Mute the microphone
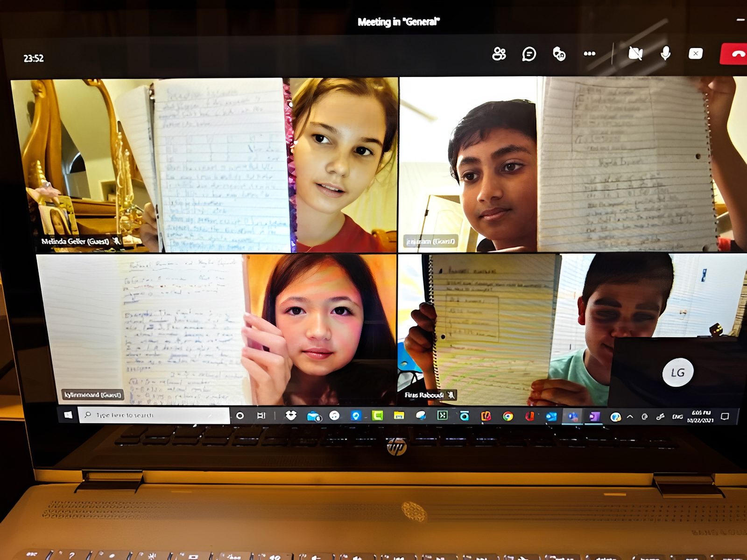The height and width of the screenshot is (560, 747). coord(666,54)
